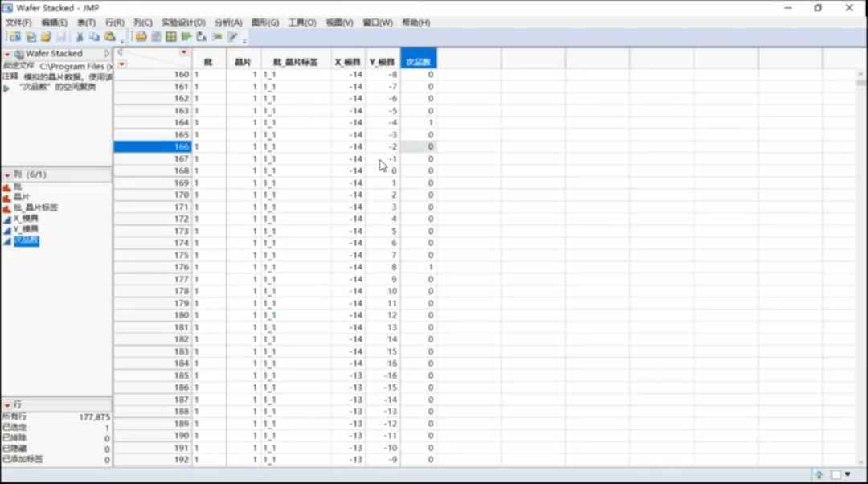868x484 pixels.
Task: Click the X_模具 column header
Action: (x=348, y=62)
